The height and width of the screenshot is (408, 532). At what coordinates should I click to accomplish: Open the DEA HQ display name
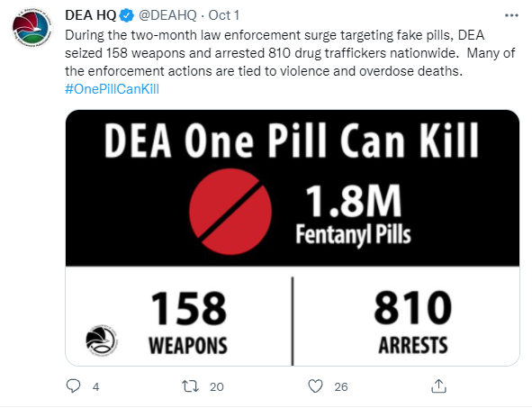point(91,15)
